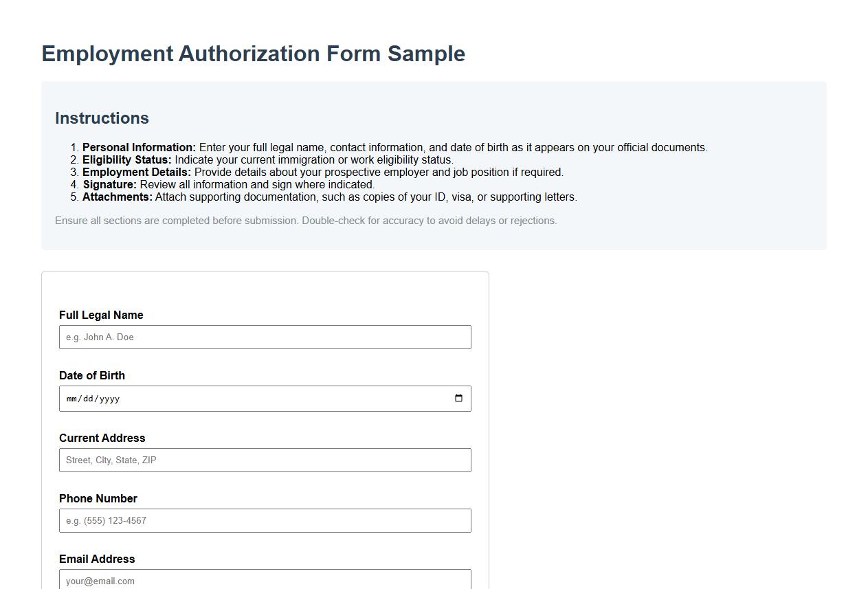Click the Full Legal Name input

pyautogui.click(x=265, y=337)
